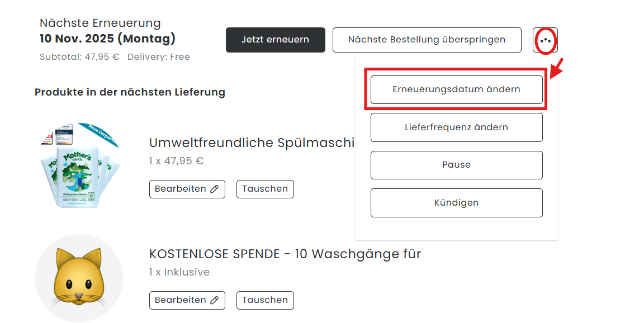644x323 pixels.
Task: Click the Subtotal 47,95 € text
Action: pyautogui.click(x=79, y=57)
